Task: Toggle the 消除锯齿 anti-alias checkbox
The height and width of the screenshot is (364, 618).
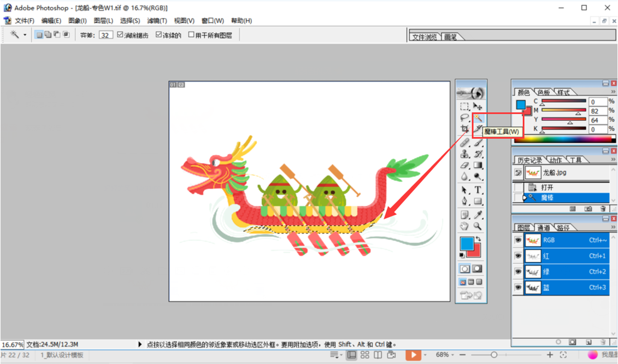Action: pyautogui.click(x=120, y=34)
